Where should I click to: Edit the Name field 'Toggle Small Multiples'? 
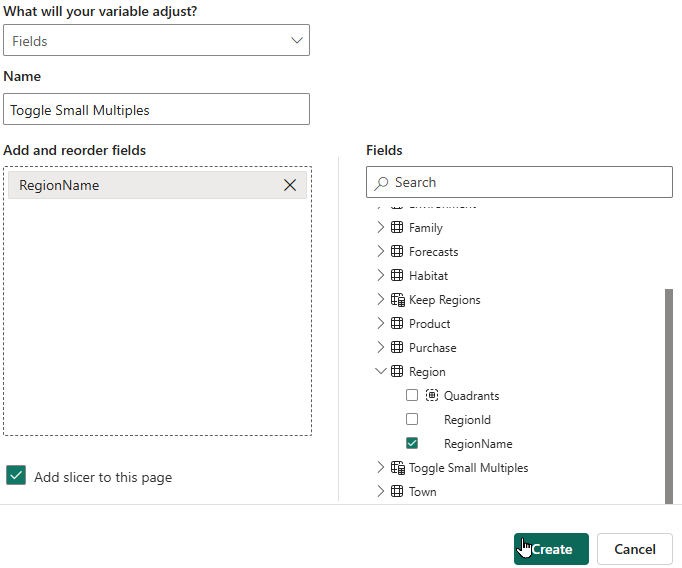pyautogui.click(x=156, y=109)
